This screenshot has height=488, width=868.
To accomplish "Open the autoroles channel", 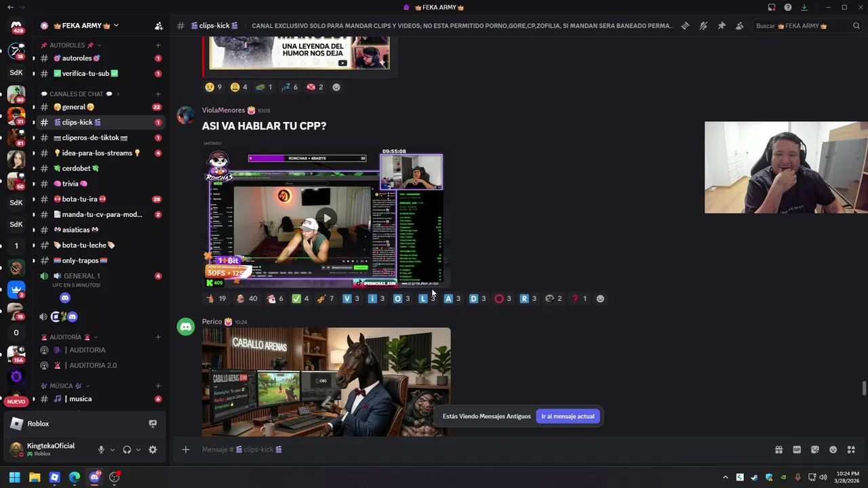I will pos(100,58).
